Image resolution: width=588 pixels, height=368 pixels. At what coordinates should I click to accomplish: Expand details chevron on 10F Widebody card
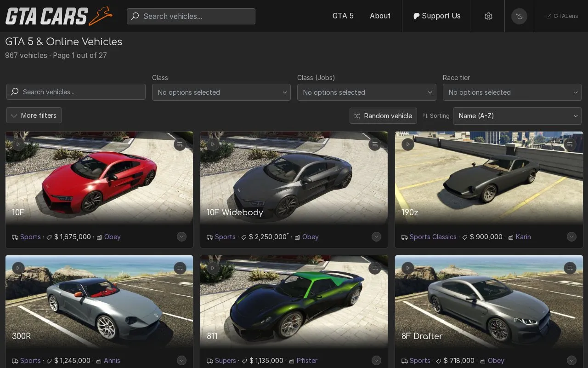click(376, 237)
